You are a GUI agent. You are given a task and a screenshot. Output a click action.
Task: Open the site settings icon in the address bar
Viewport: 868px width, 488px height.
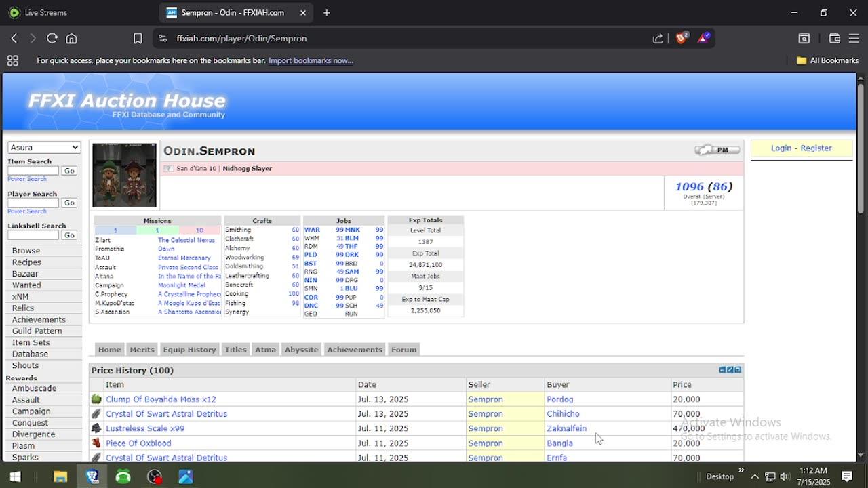click(162, 39)
